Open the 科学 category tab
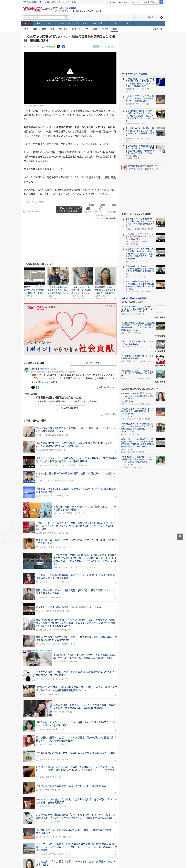The image size is (186, 868). (95, 29)
